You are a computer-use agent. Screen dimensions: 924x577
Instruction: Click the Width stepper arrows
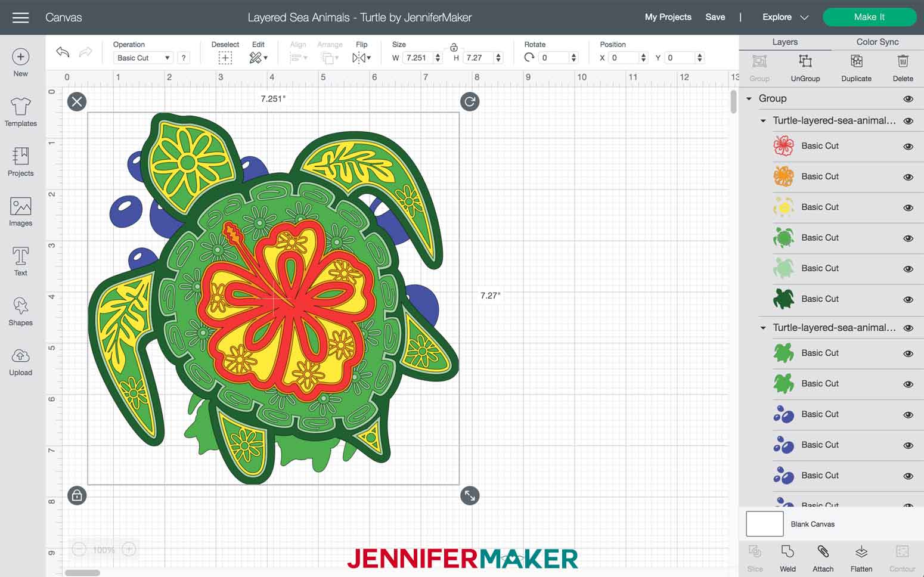[438, 58]
